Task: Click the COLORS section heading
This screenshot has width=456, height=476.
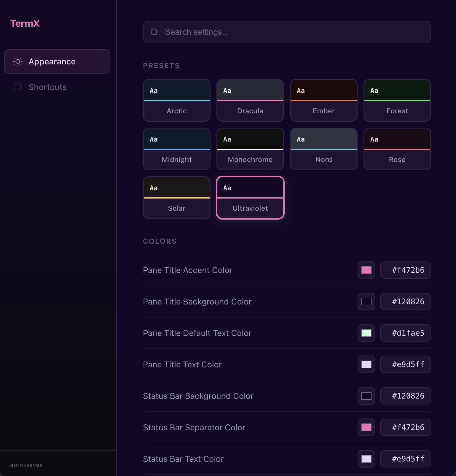Action: 160,241
